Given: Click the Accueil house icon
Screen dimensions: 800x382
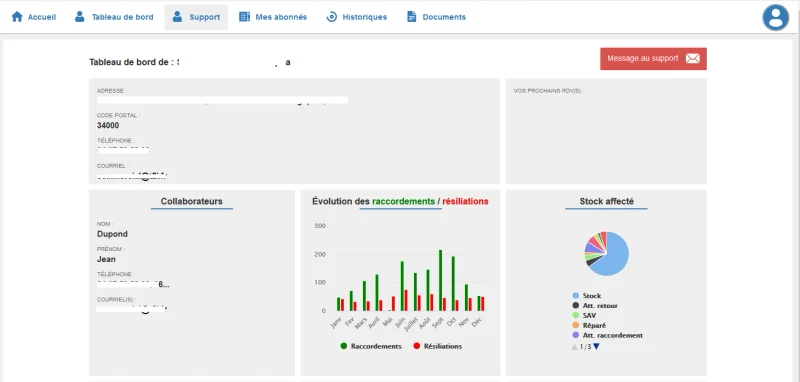Looking at the screenshot, I should [17, 17].
